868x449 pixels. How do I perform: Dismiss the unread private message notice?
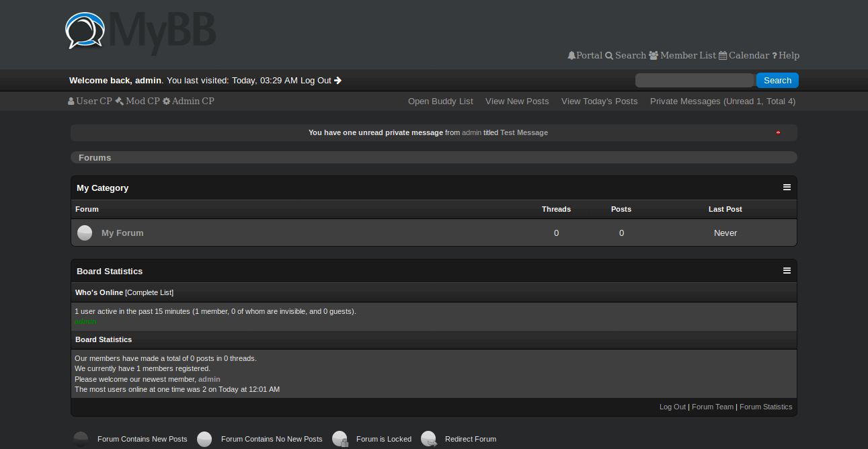[778, 133]
